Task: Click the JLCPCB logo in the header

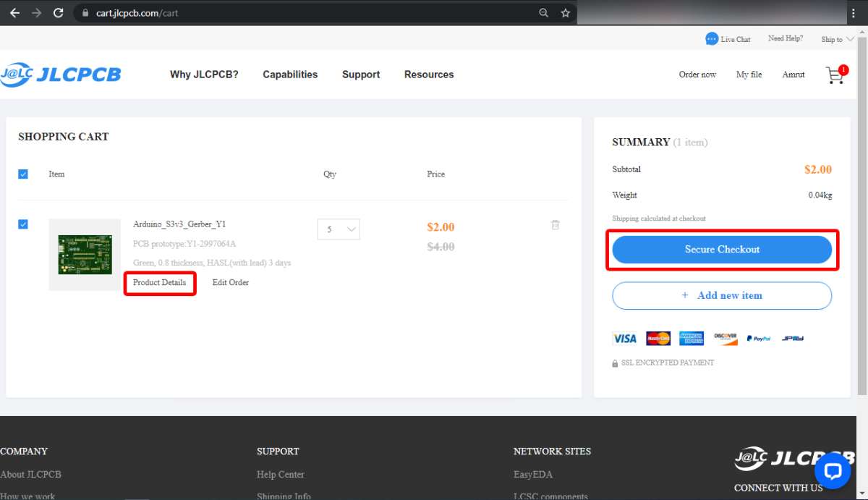Action: [x=61, y=74]
